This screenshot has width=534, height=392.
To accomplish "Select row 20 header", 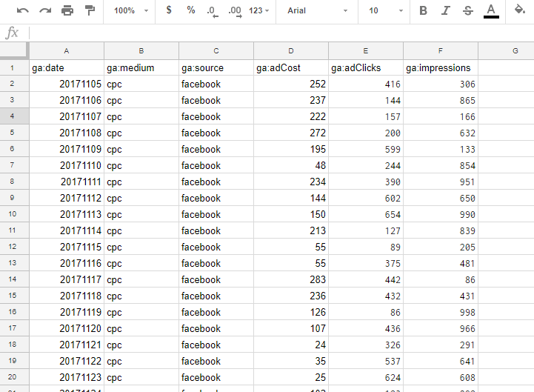I will [14, 377].
